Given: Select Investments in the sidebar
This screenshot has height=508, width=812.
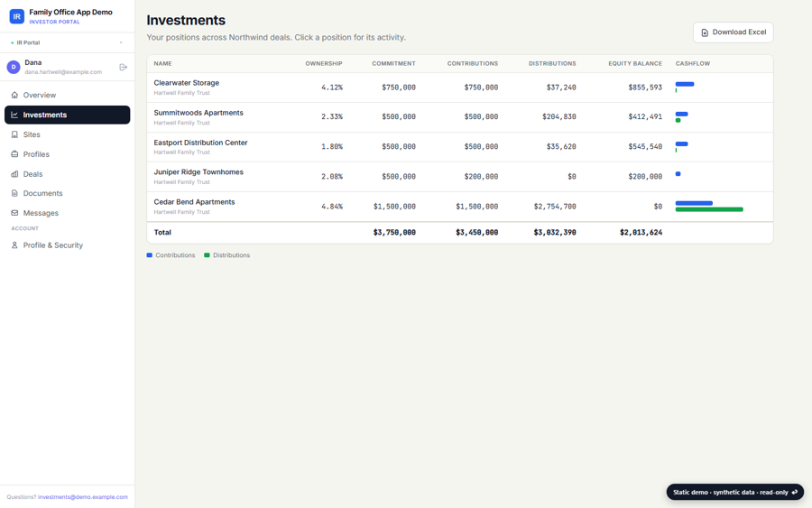Looking at the screenshot, I should point(68,115).
